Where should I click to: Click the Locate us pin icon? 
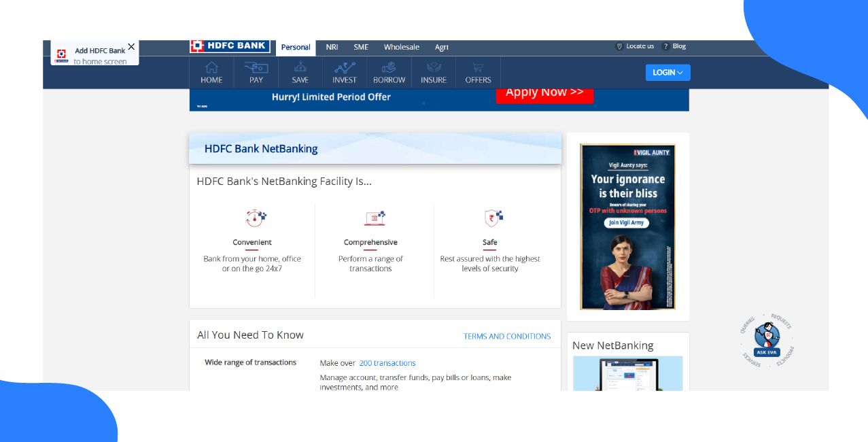coord(619,46)
